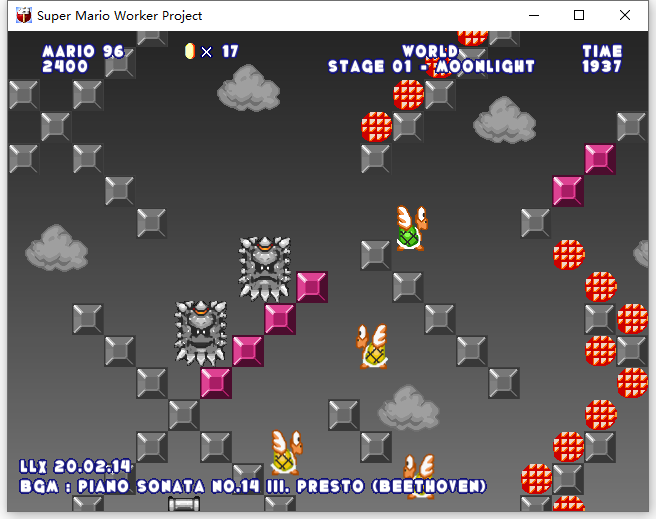
Task: Click the gray cloud at upper right
Action: (505, 120)
